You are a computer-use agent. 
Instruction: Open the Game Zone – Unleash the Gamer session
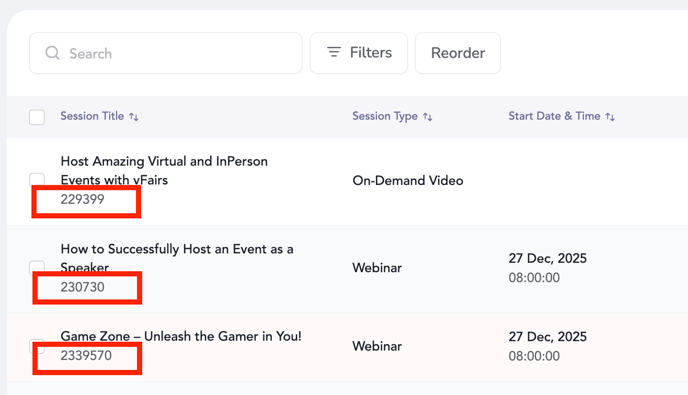pyautogui.click(x=181, y=336)
